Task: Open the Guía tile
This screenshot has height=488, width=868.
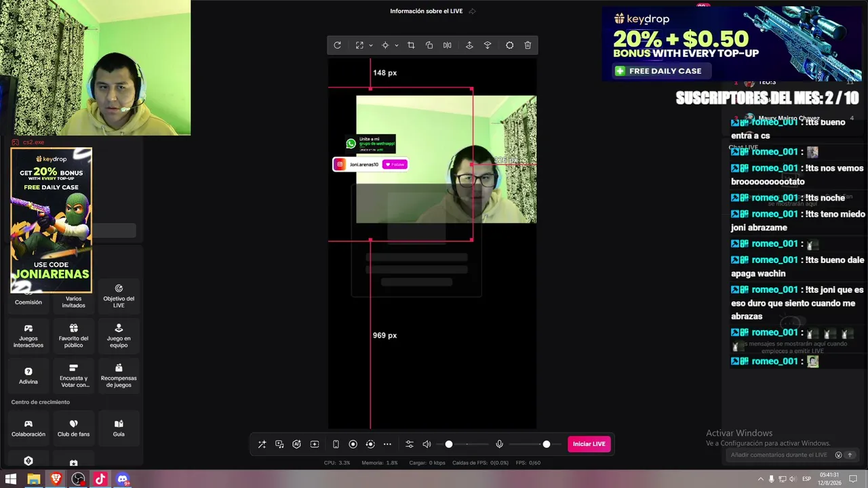Action: tap(119, 428)
